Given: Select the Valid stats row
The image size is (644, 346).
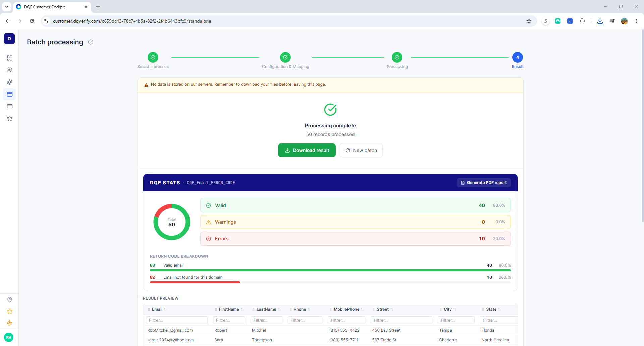Looking at the screenshot, I should coord(356,205).
